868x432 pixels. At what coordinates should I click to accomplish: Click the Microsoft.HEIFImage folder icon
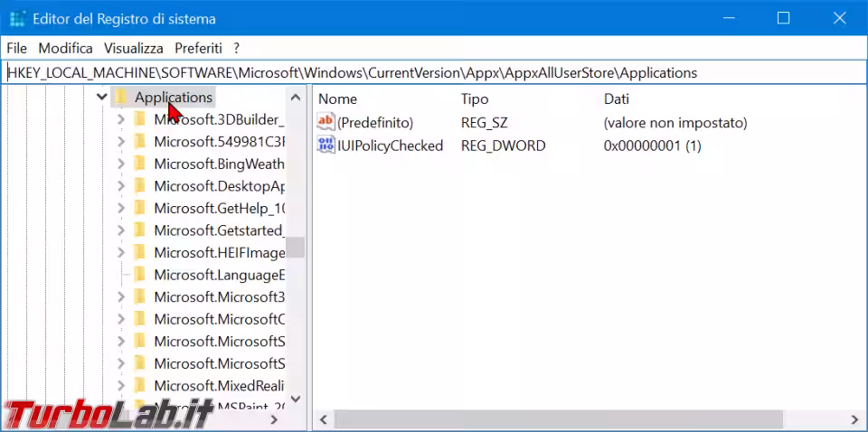(139, 252)
